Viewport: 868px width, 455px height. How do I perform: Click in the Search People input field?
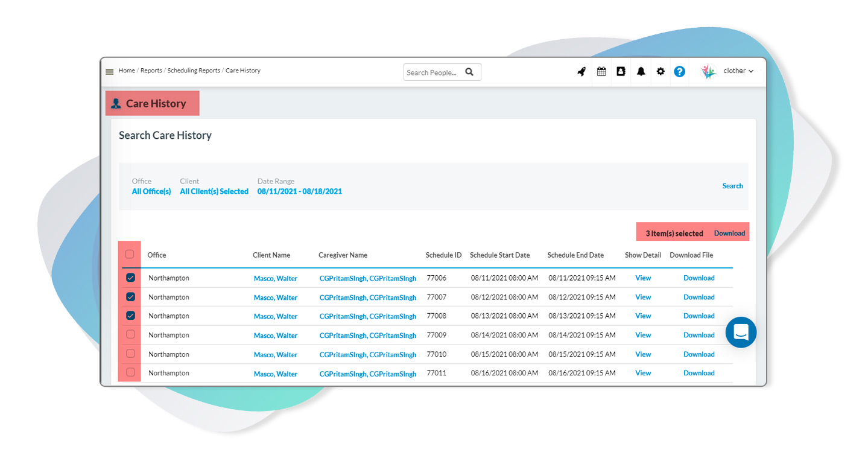click(432, 72)
